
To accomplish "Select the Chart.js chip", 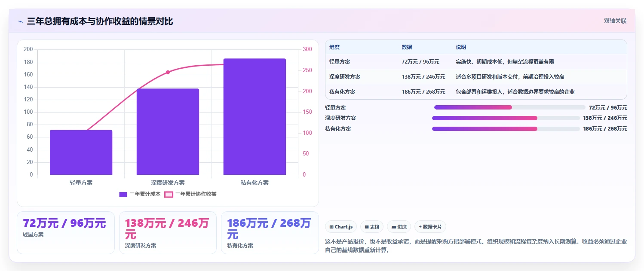I will [341, 227].
